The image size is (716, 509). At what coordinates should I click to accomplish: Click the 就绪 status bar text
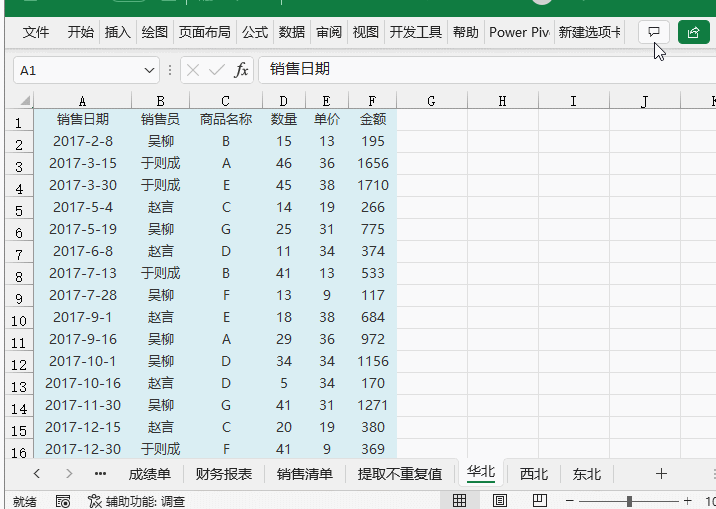(25, 501)
